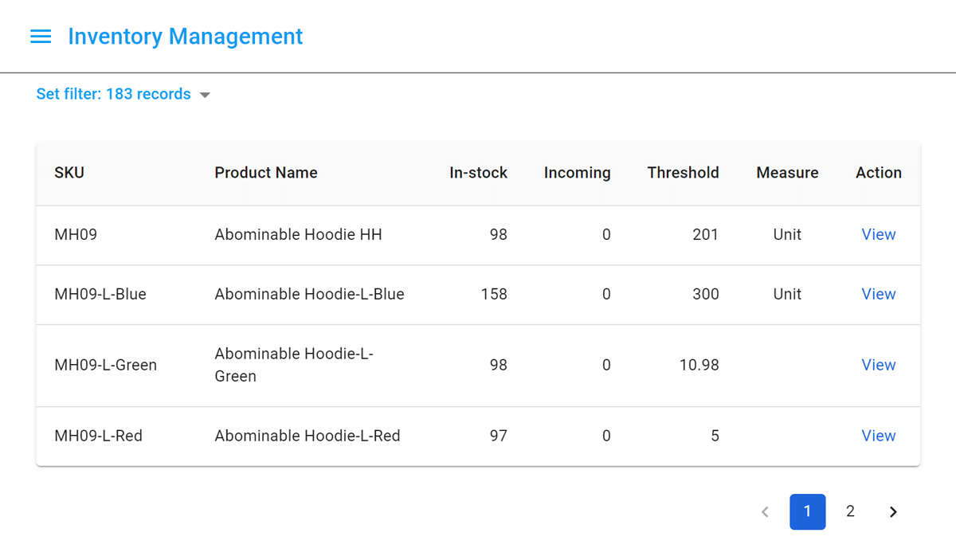Select the MH09-L-Blue SKU cell
Image resolution: width=956 pixels, height=560 pixels.
coord(100,294)
